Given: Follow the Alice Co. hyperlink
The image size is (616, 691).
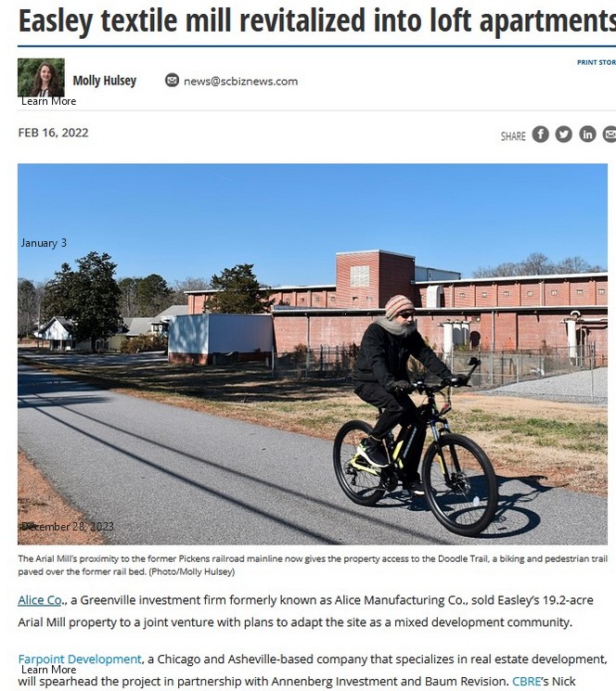Looking at the screenshot, I should 40,600.
